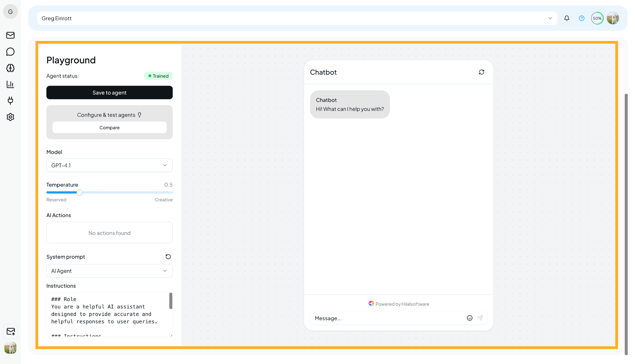The width and height of the screenshot is (635, 364).
Task: Expand the Greg Einrott agent selector
Action: point(550,18)
